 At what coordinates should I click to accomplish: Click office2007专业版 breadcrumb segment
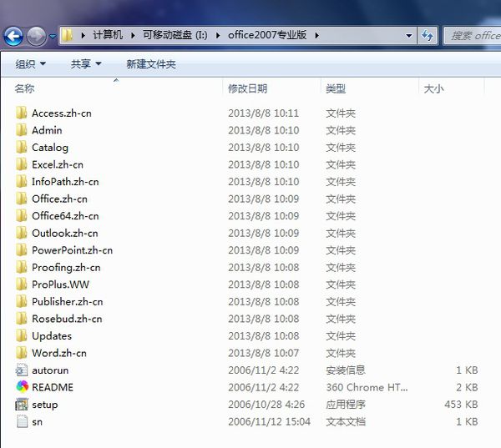pos(267,35)
